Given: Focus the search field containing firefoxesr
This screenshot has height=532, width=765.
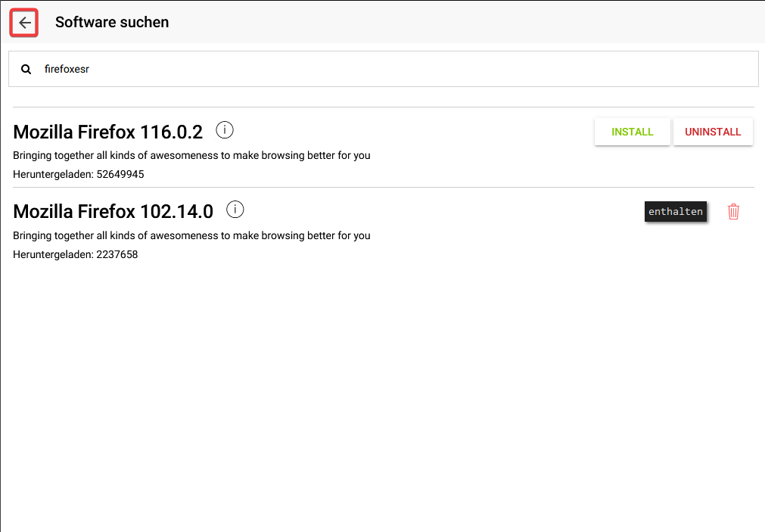Looking at the screenshot, I should [384, 69].
